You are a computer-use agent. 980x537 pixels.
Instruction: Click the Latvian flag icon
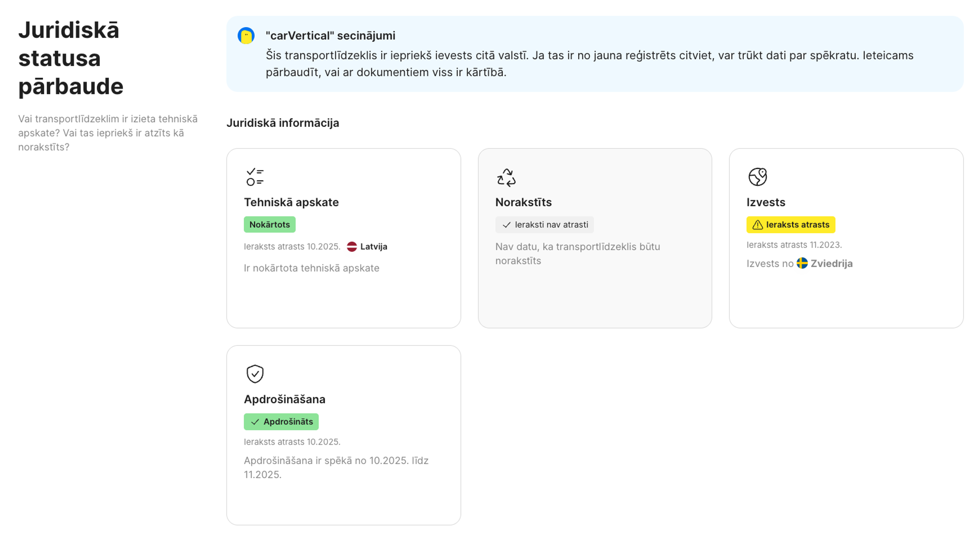coord(351,247)
